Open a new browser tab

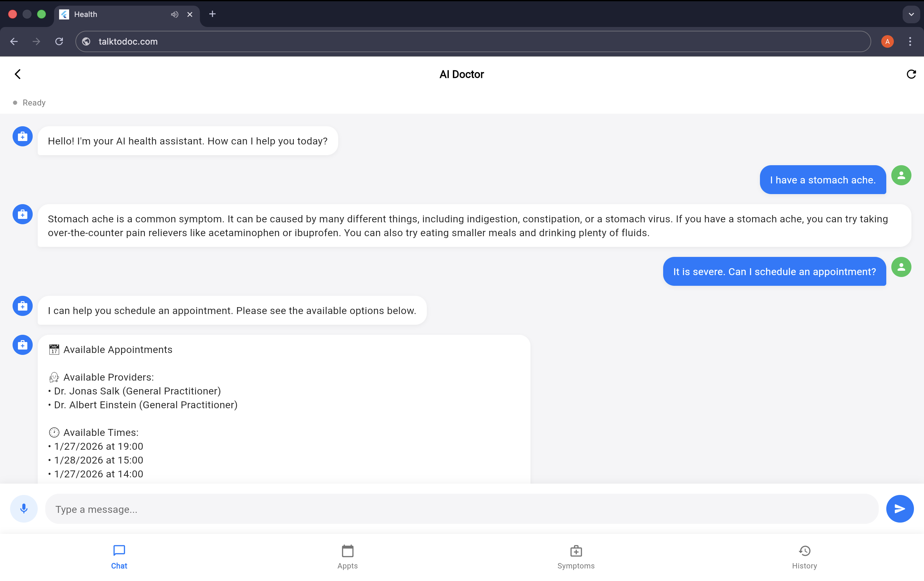[212, 14]
